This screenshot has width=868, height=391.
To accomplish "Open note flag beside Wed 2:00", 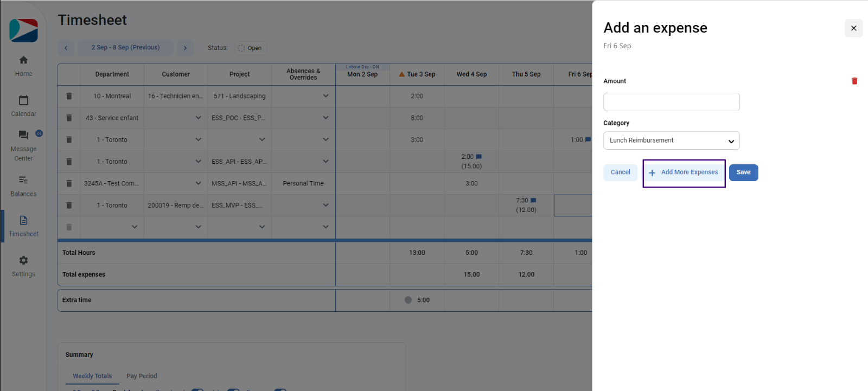I will [478, 157].
